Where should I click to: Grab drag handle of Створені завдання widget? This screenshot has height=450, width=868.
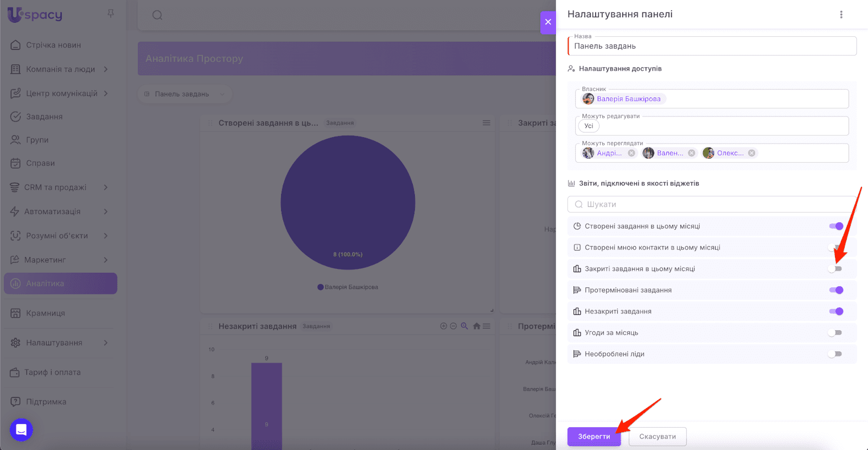click(210, 123)
